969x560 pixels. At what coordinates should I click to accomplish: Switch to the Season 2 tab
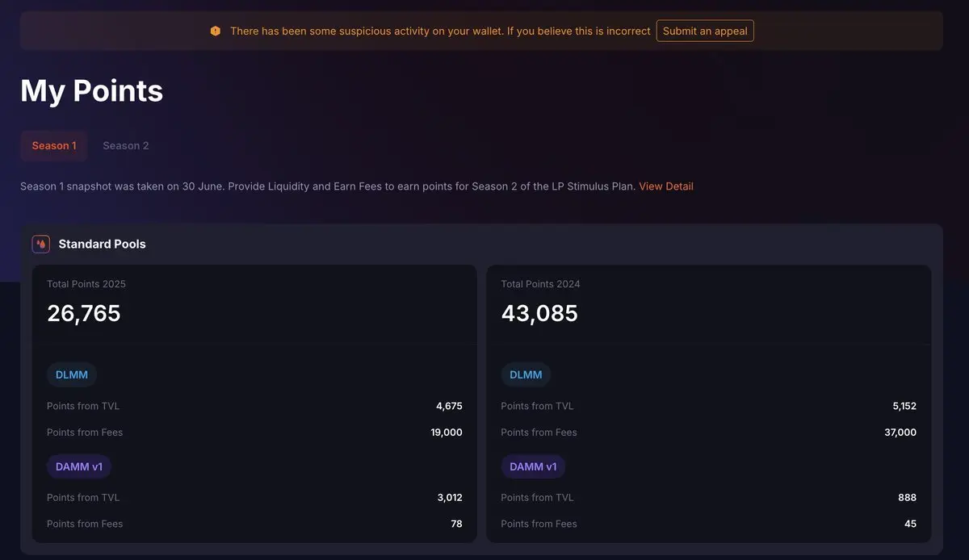tap(126, 146)
